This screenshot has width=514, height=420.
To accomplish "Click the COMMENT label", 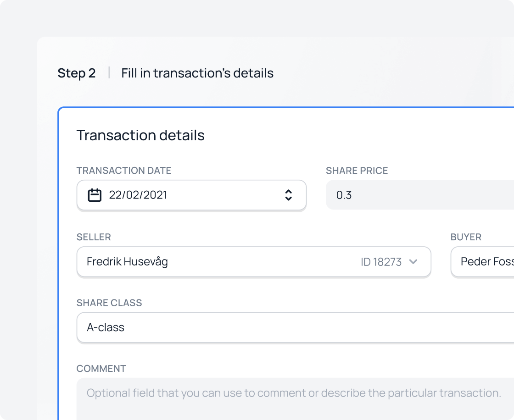I will click(x=101, y=369).
